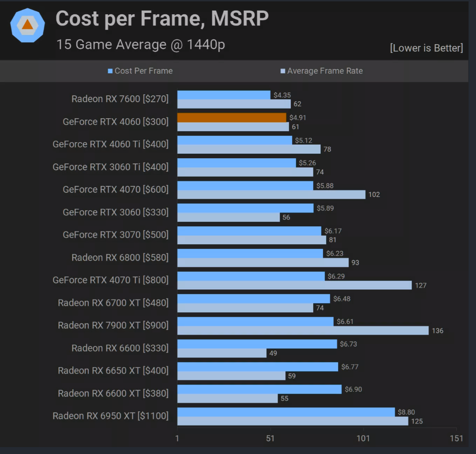Click the $8.80 cost value
Image resolution: width=476 pixels, height=454 pixels.
(406, 412)
